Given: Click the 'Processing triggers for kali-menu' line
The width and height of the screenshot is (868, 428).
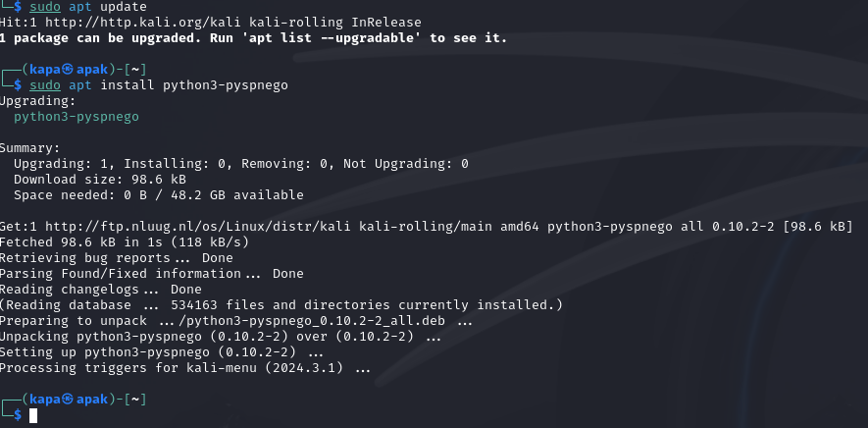Looking at the screenshot, I should click(185, 368).
